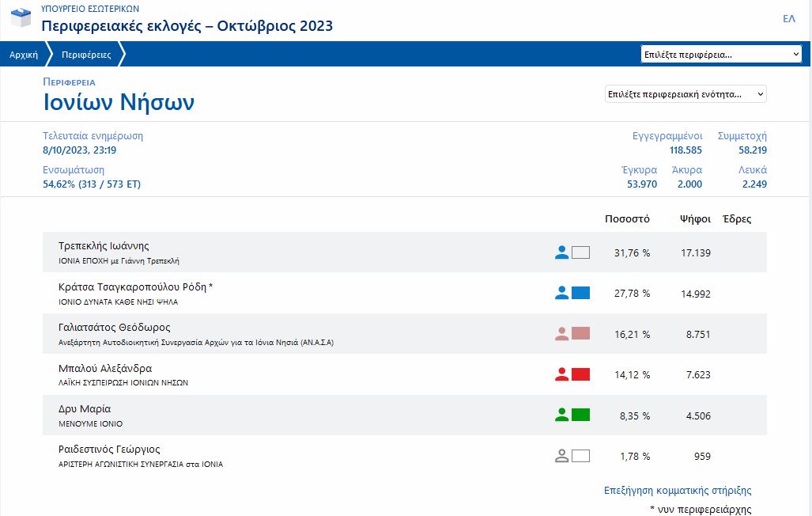
Task: Click blue person icon for Κράτσα Τσαγκαροπούλου
Action: click(561, 293)
